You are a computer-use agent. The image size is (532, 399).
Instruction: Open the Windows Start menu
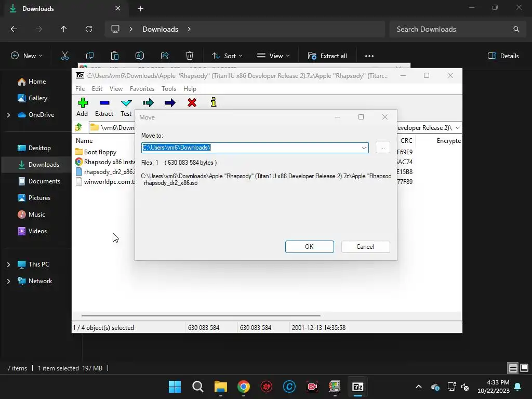click(x=175, y=387)
